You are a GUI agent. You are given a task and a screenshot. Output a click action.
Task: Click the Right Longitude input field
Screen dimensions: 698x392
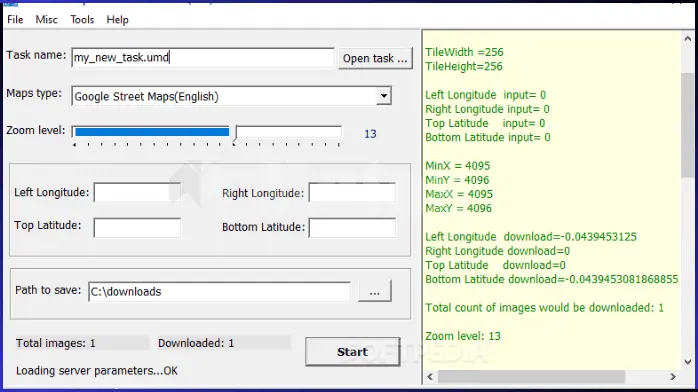352,193
